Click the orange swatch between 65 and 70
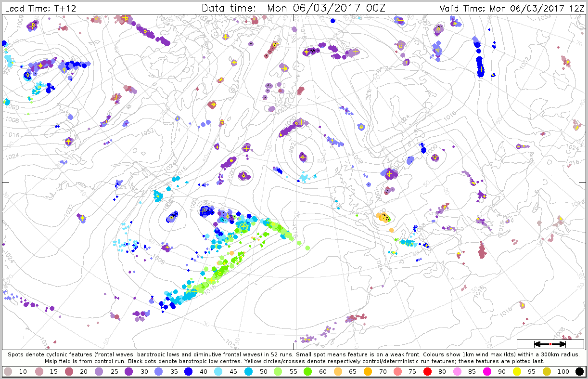Image resolution: width=588 pixels, height=379 pixels. [x=368, y=372]
